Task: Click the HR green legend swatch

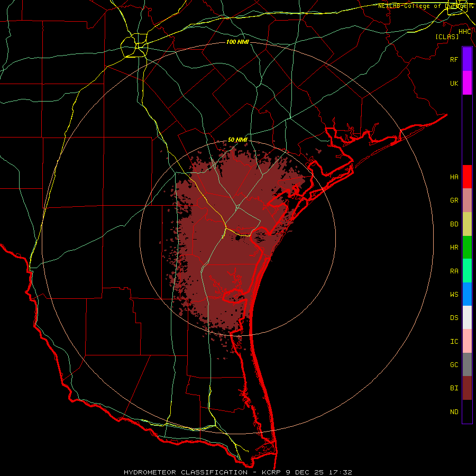Action: (467, 247)
